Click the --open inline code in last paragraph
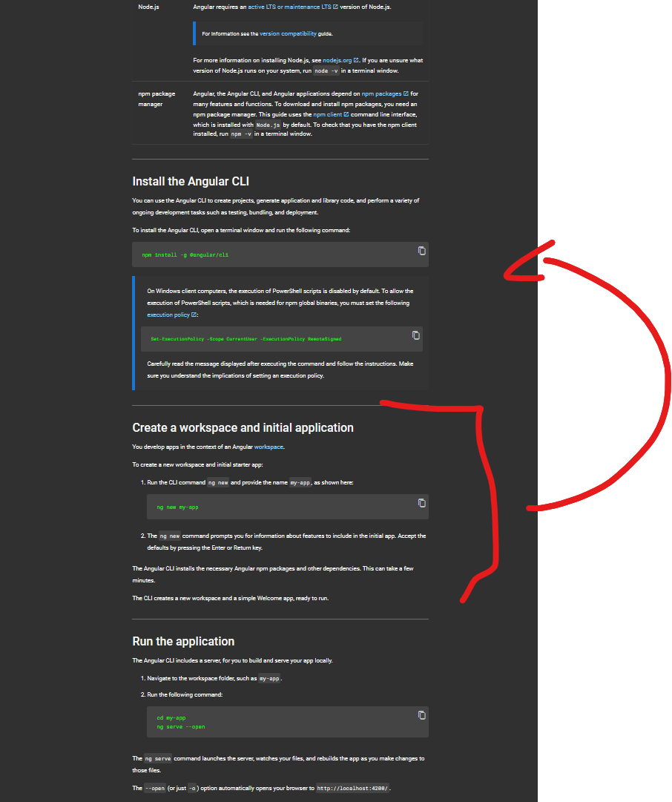Screen dimensions: 672x802 155,788
